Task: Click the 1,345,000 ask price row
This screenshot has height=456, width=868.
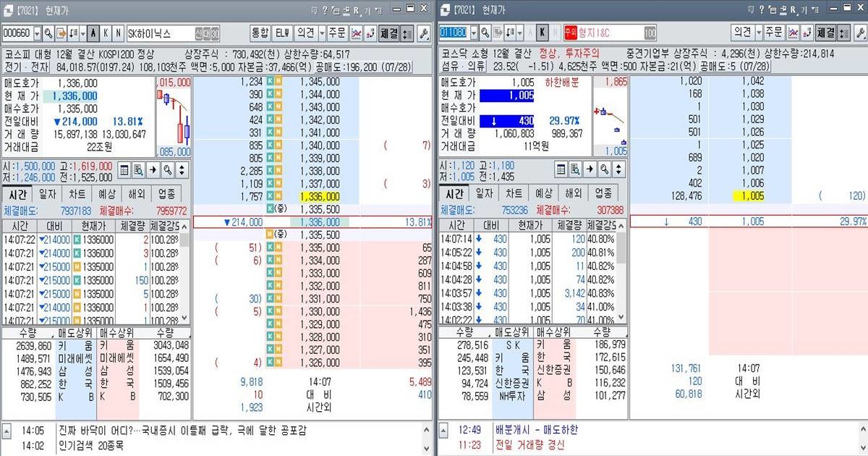Action: [x=320, y=83]
